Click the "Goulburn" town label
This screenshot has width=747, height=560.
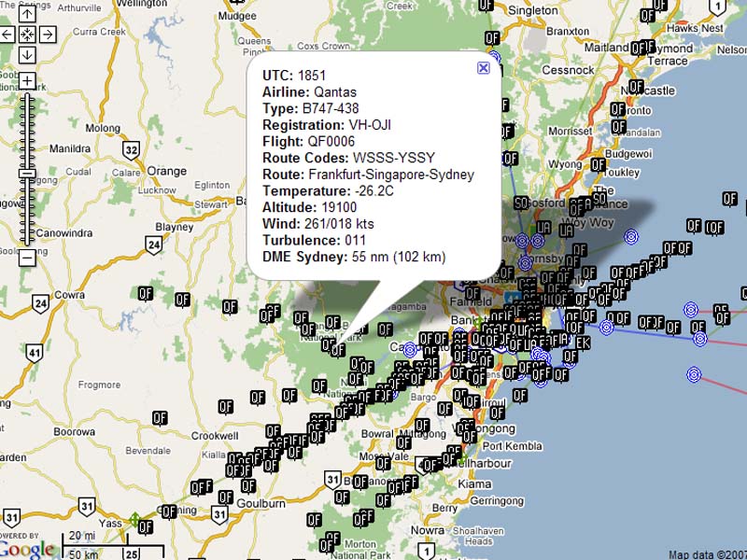pos(261,503)
